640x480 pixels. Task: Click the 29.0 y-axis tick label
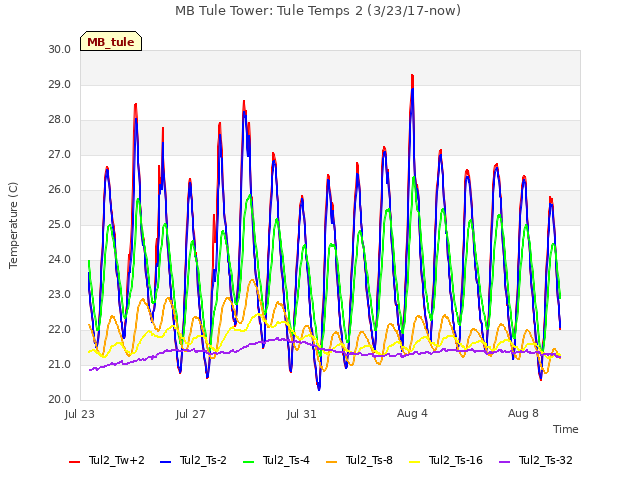point(60,84)
